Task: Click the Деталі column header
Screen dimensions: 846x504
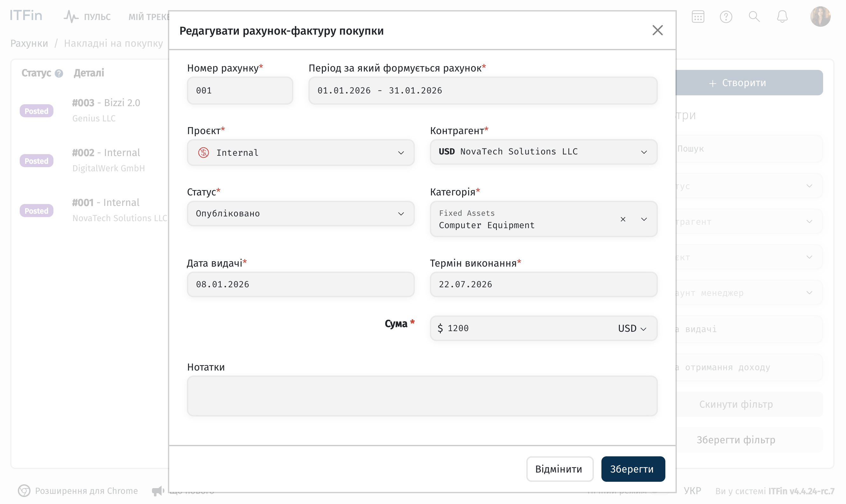Action: pos(89,73)
